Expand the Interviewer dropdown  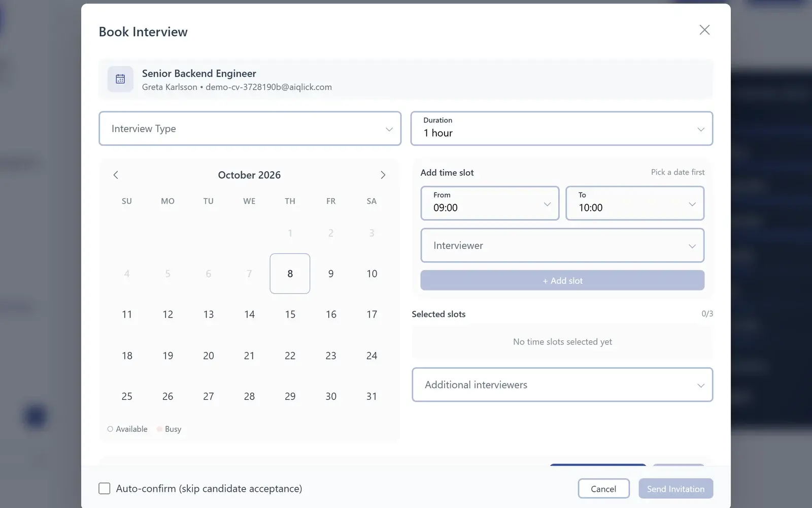coord(562,245)
